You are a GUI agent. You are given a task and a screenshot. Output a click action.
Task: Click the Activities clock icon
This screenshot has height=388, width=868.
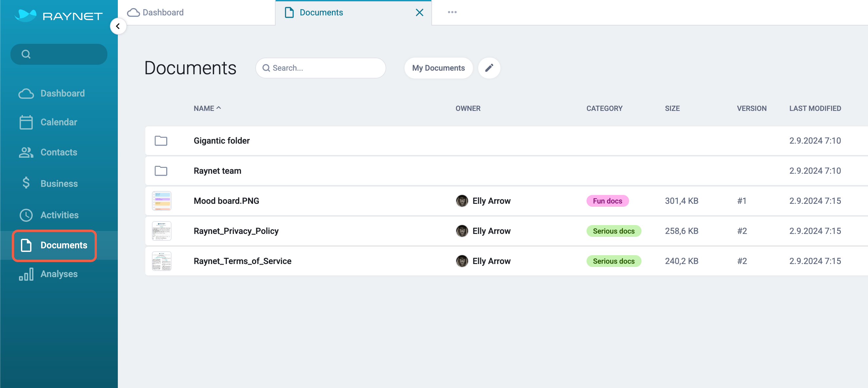26,215
